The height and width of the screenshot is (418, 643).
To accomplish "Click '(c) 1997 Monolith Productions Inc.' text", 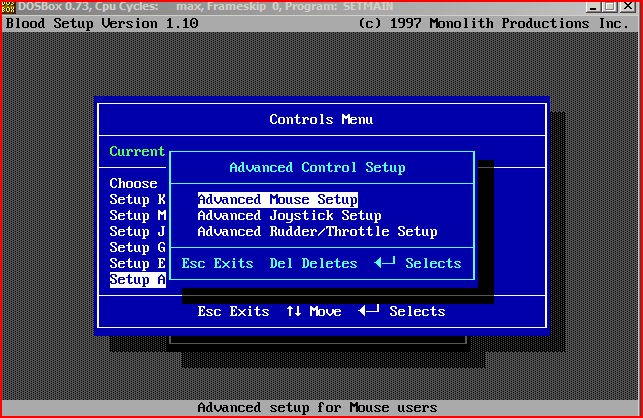I will tap(493, 23).
